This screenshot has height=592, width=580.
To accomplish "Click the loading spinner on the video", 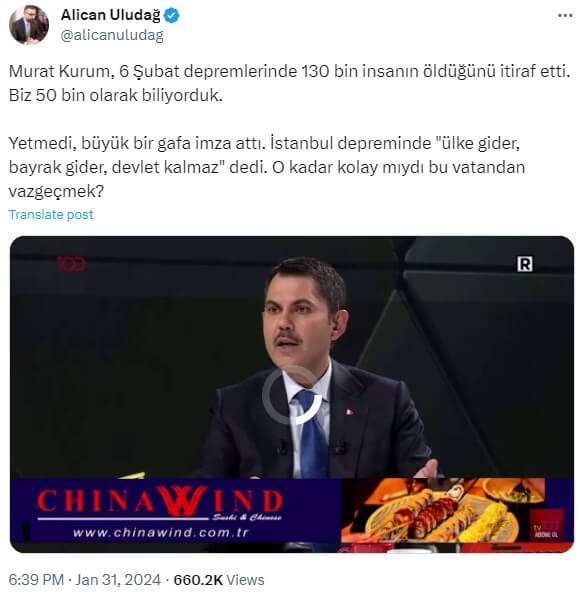I will [292, 394].
